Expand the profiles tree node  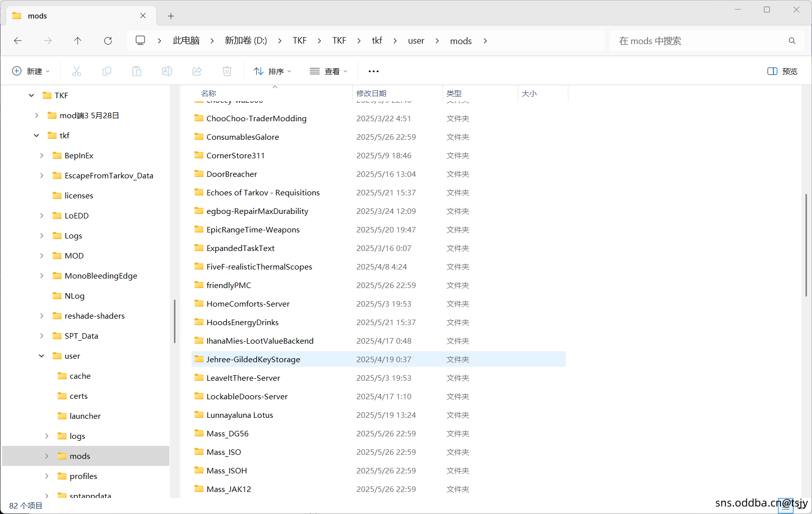pos(47,476)
